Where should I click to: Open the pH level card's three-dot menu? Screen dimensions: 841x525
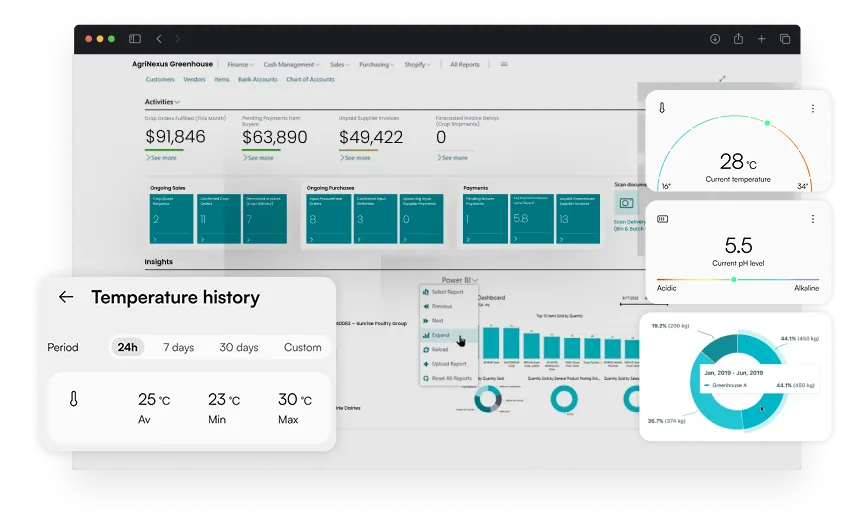(811, 218)
